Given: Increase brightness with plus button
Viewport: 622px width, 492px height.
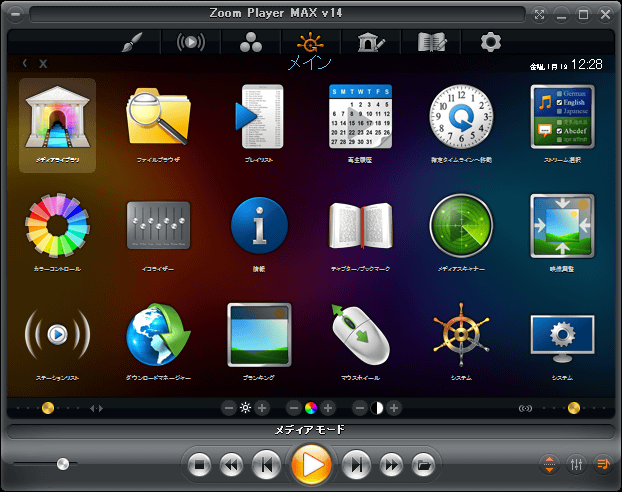Looking at the screenshot, I should point(262,408).
